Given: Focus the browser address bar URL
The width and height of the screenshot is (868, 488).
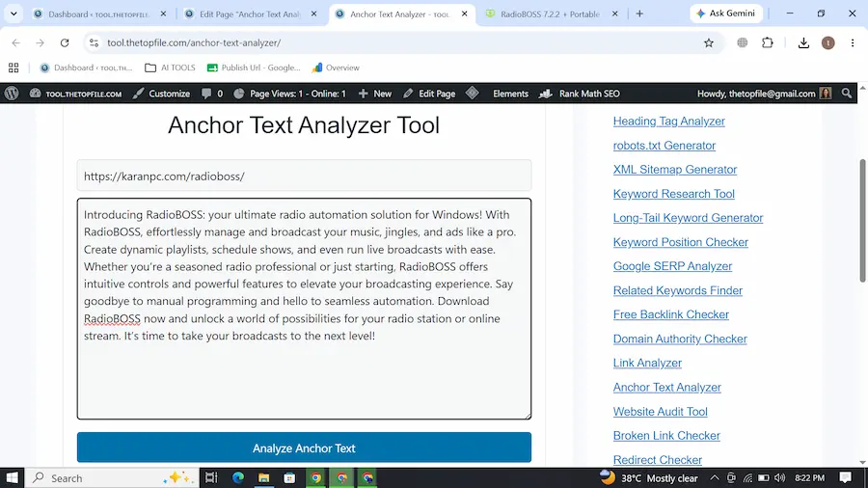Looking at the screenshot, I should pos(194,42).
